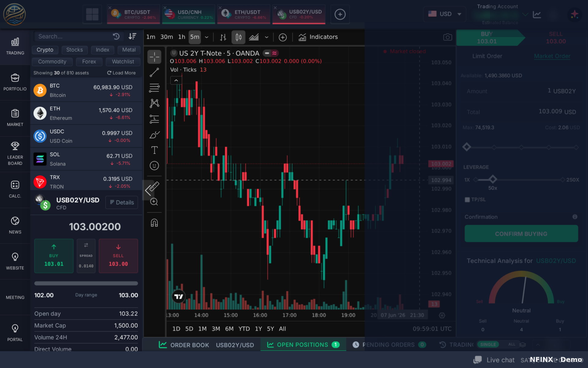Click CONFIRM BUYING button
Screen dimensions: 588x368
521,234
